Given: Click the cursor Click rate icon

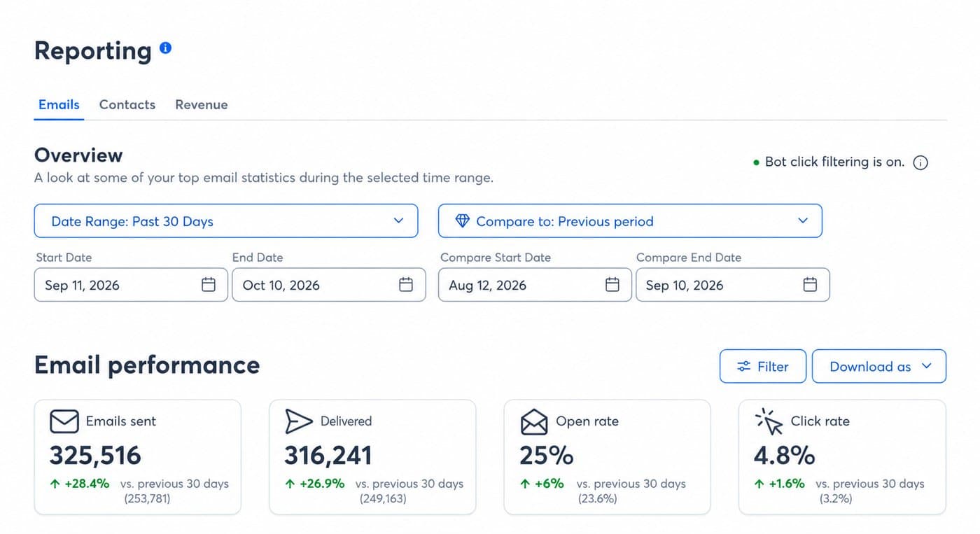Looking at the screenshot, I should click(x=769, y=421).
